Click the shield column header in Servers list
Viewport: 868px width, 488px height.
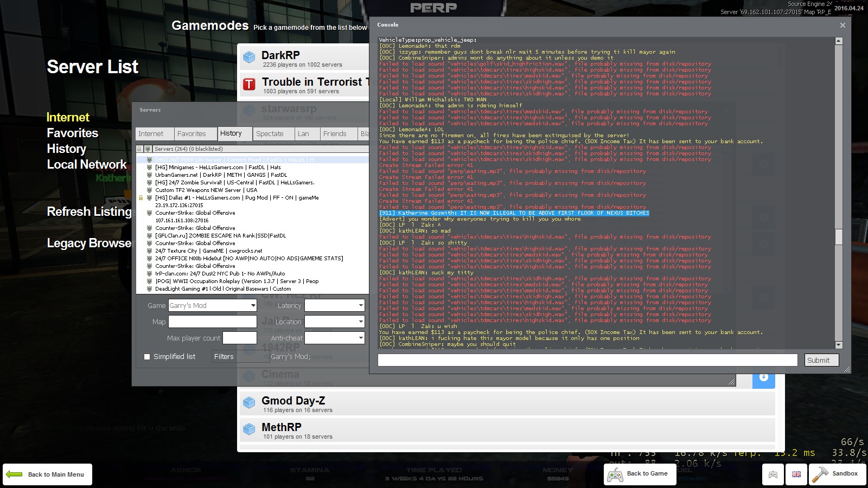(148, 149)
